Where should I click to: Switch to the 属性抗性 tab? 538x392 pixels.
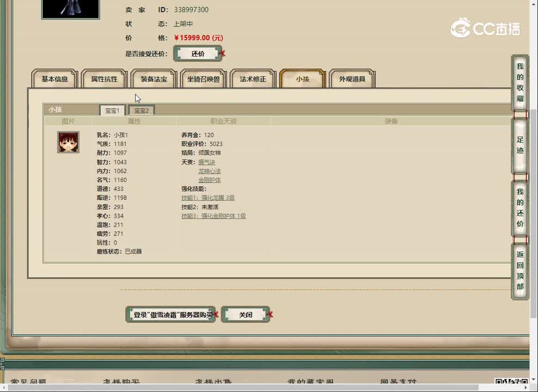click(105, 79)
